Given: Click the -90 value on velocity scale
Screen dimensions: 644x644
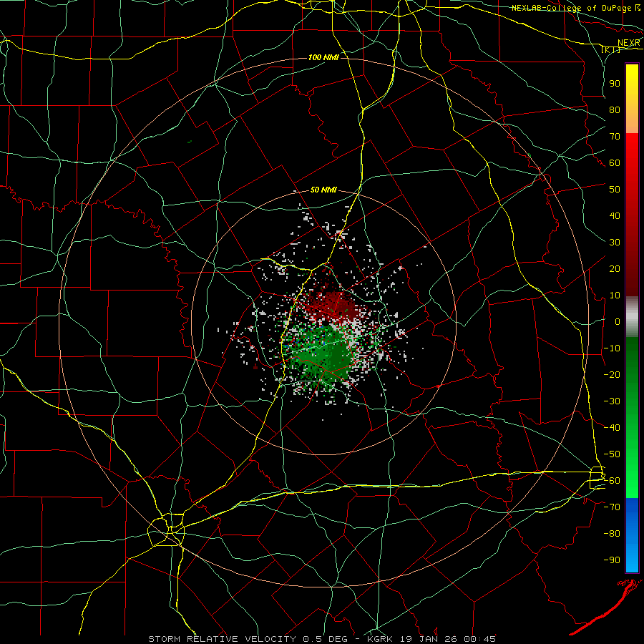Looking at the screenshot, I should (x=612, y=560).
